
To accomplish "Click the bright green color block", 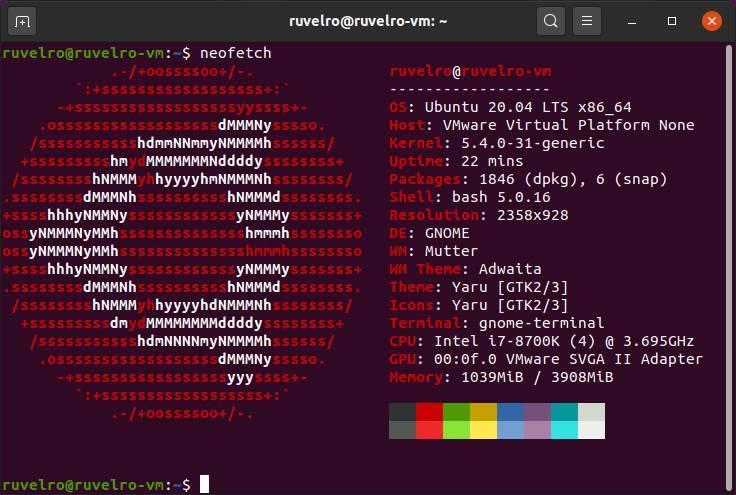I will (456, 430).
